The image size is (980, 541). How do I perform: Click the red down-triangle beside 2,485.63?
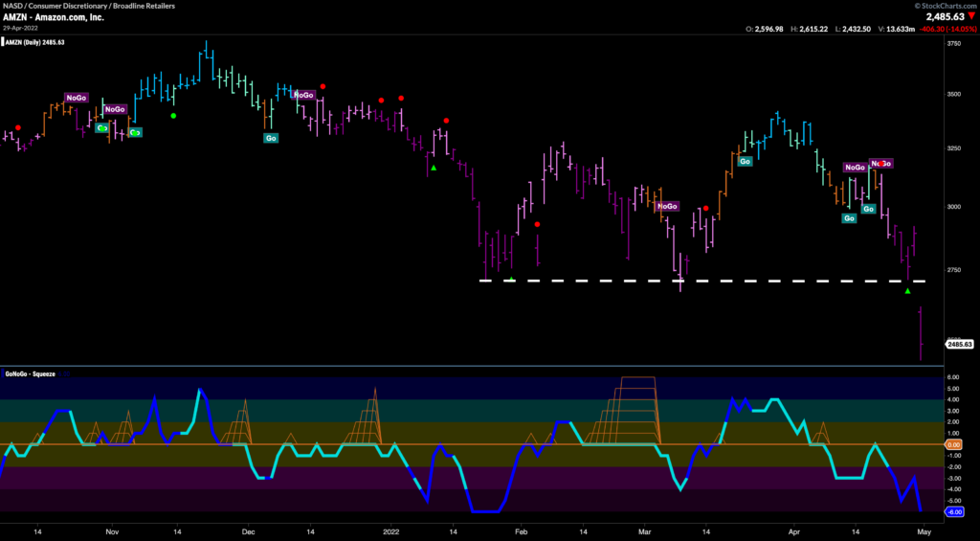pos(970,17)
